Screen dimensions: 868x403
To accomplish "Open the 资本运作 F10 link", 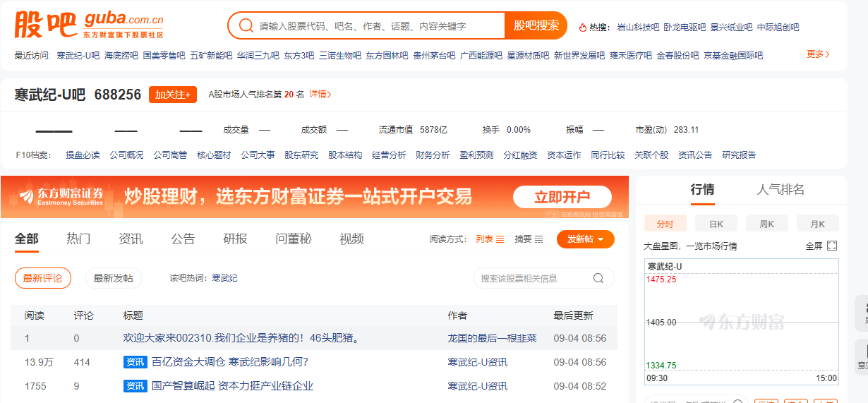I will pos(564,155).
